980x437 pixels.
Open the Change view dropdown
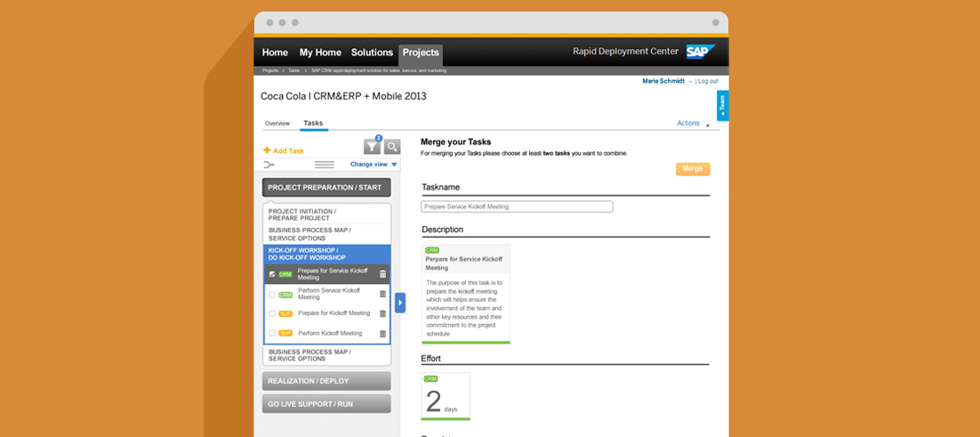374,165
